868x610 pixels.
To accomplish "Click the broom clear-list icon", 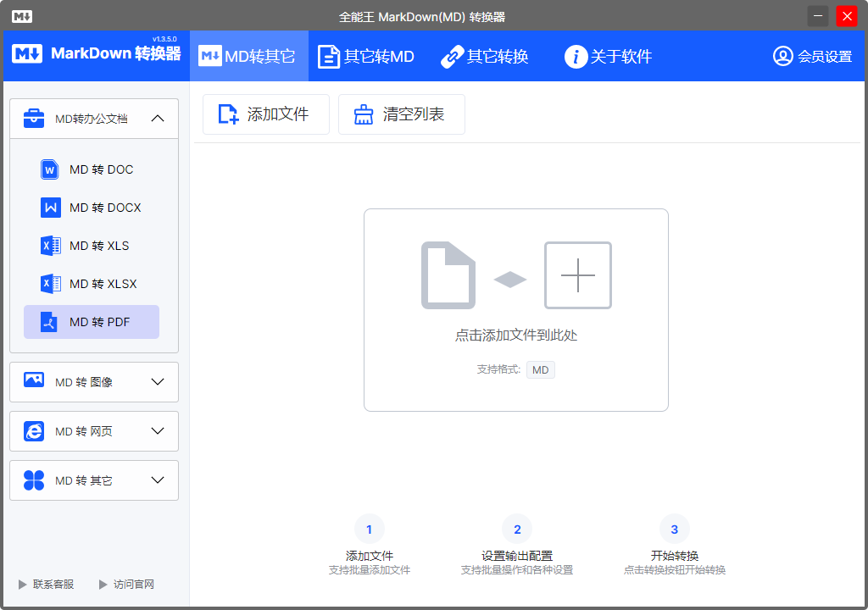I will pyautogui.click(x=364, y=114).
